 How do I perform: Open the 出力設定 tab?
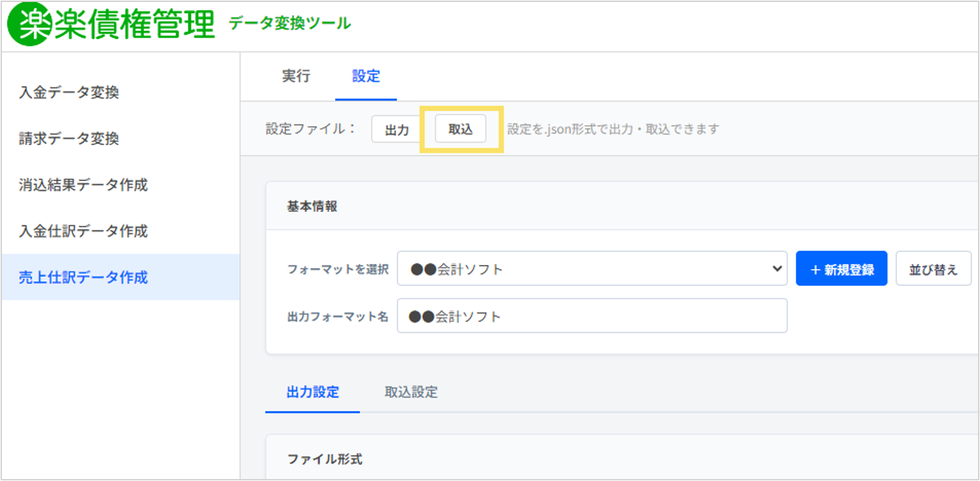pyautogui.click(x=313, y=393)
